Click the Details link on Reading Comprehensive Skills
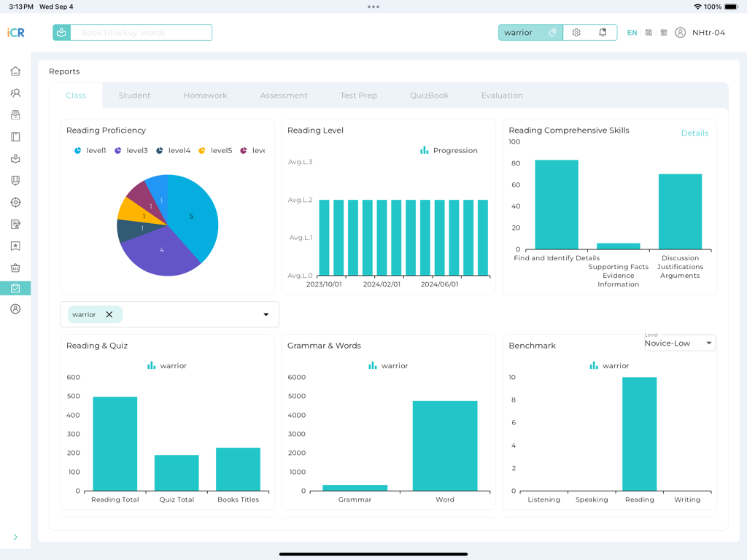The image size is (747, 560). pyautogui.click(x=694, y=133)
